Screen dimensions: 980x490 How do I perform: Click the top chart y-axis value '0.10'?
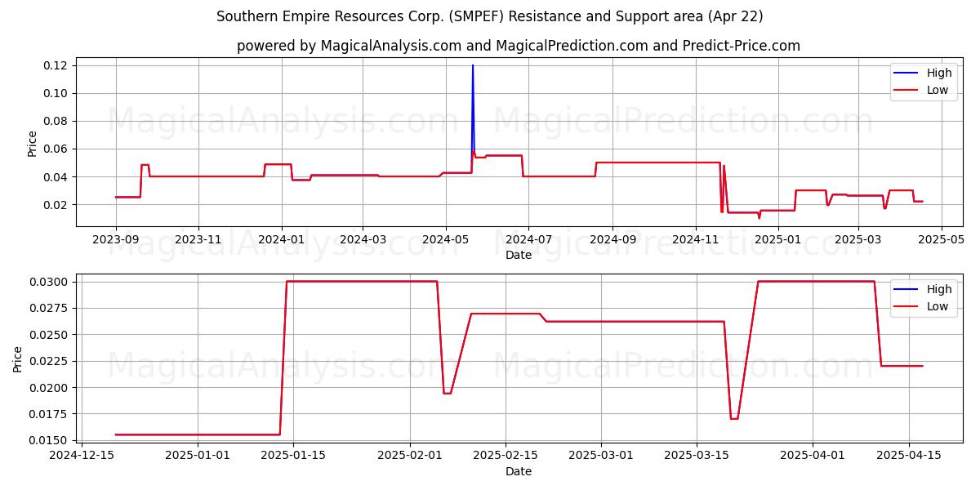click(x=57, y=93)
